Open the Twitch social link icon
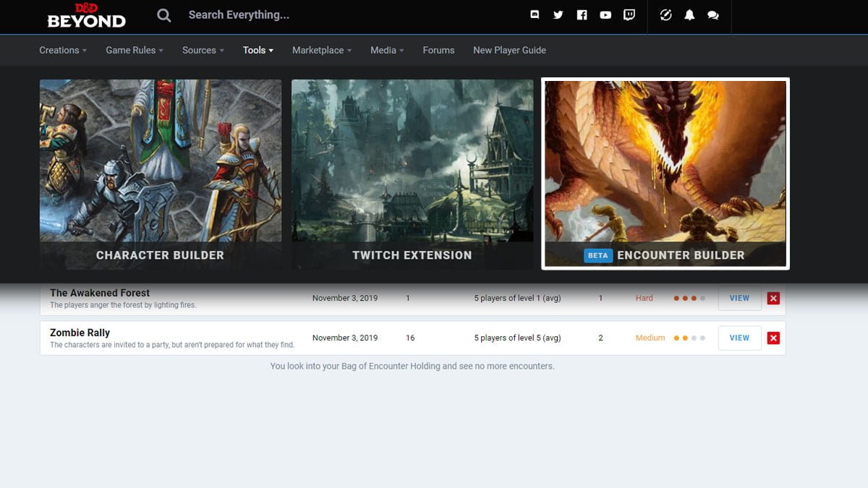868x488 pixels. 629,15
